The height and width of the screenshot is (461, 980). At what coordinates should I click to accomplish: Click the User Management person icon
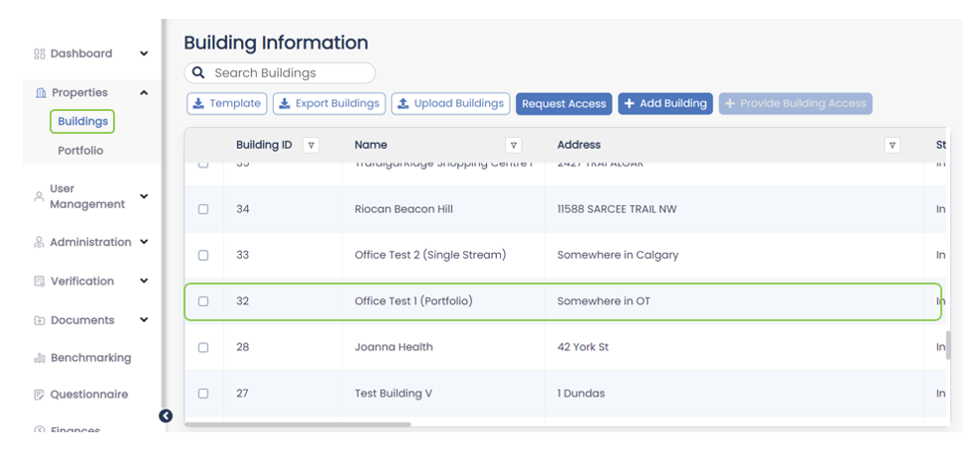point(39,196)
